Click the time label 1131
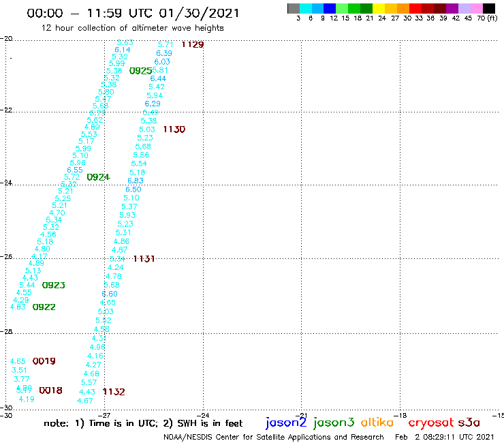 point(144,259)
